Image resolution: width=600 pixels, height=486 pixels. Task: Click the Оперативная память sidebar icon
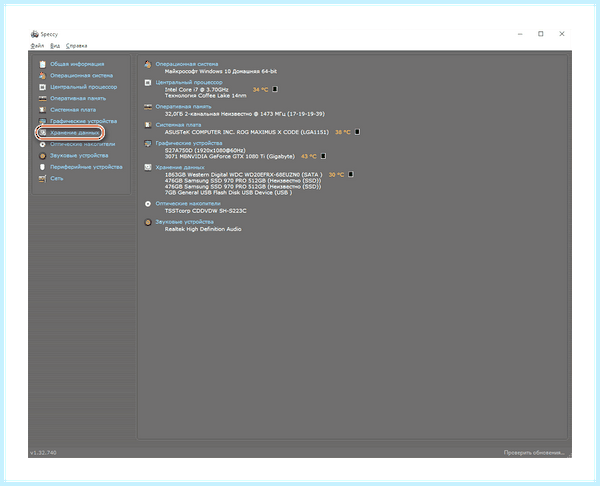point(42,98)
